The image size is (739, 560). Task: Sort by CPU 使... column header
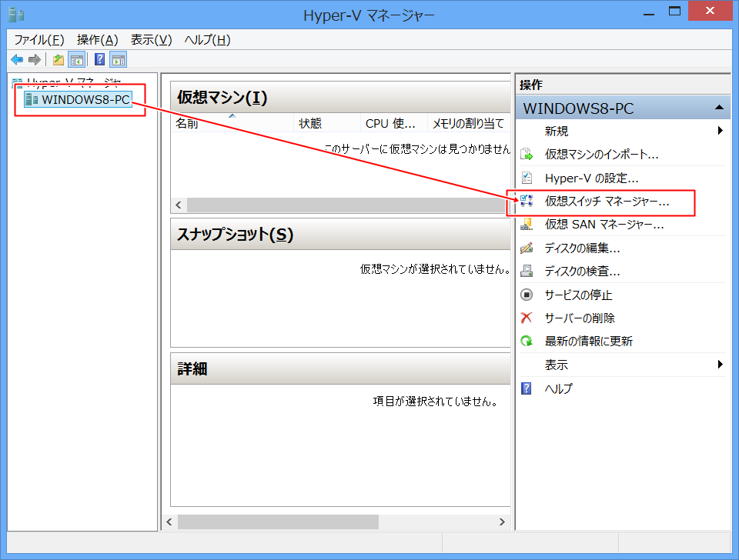coord(394,123)
